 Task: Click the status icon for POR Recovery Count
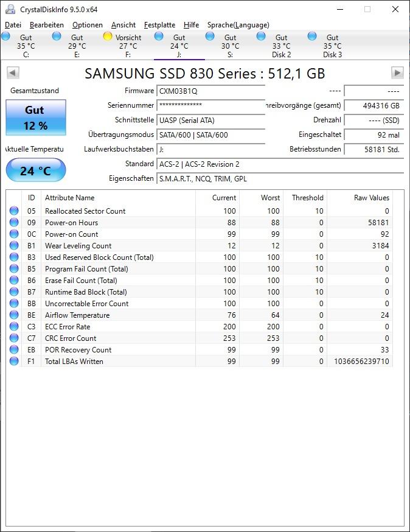(14, 349)
